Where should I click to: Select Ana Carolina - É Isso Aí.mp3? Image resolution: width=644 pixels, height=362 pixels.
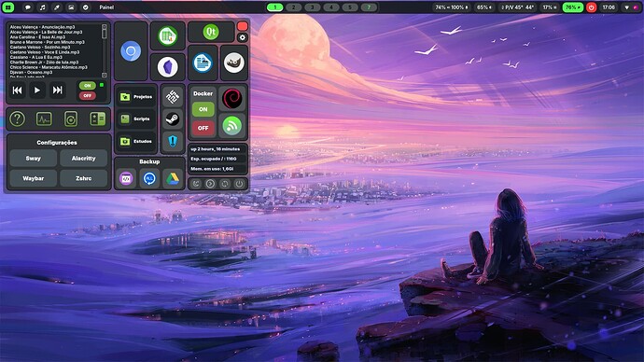(37, 37)
